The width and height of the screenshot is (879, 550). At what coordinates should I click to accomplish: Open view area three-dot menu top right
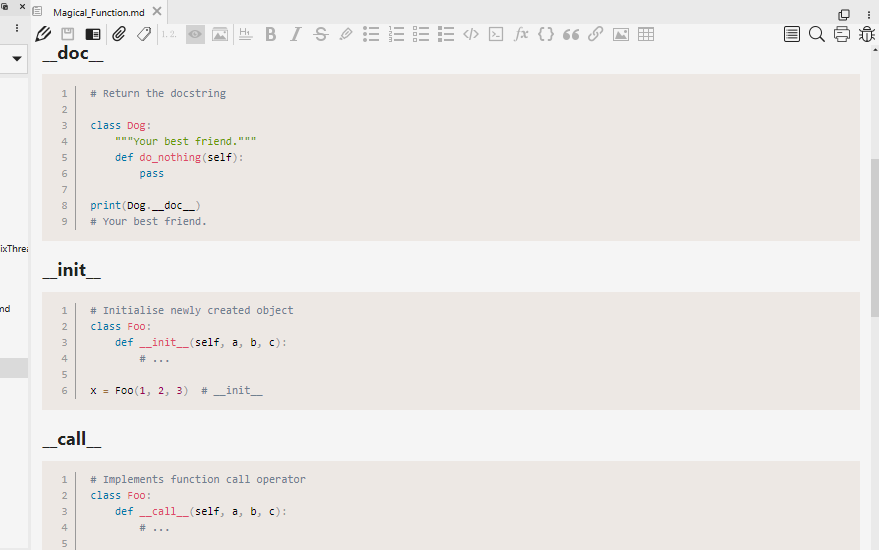[x=869, y=15]
